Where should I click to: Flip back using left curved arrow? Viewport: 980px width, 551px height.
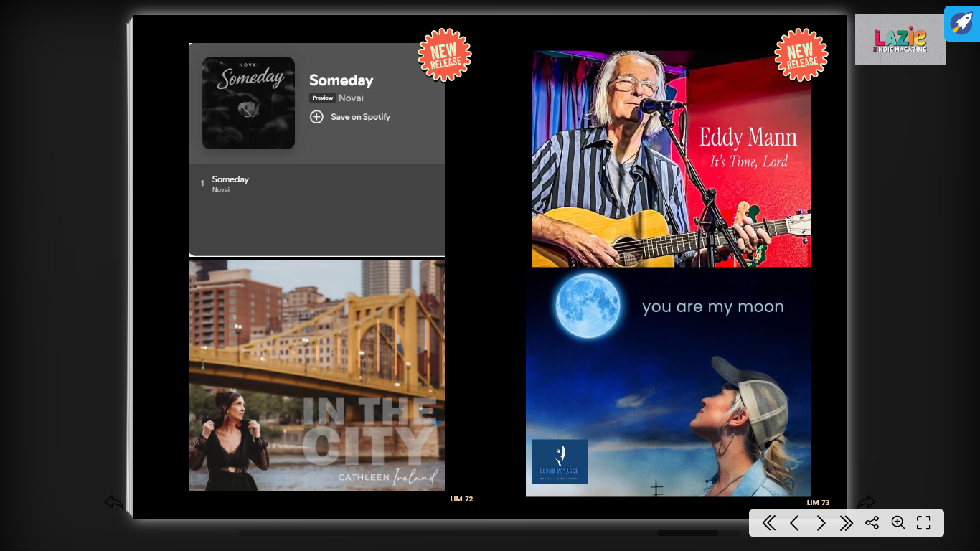114,502
